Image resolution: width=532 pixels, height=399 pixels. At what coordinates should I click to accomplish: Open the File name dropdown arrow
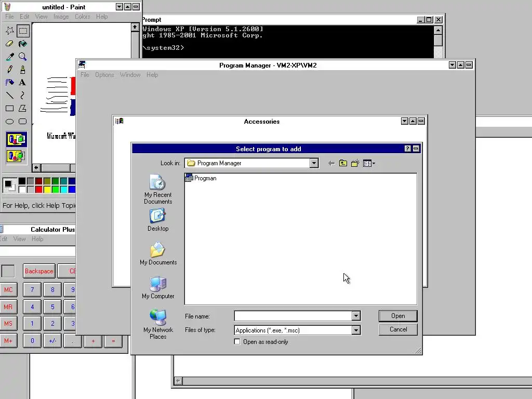(x=355, y=316)
